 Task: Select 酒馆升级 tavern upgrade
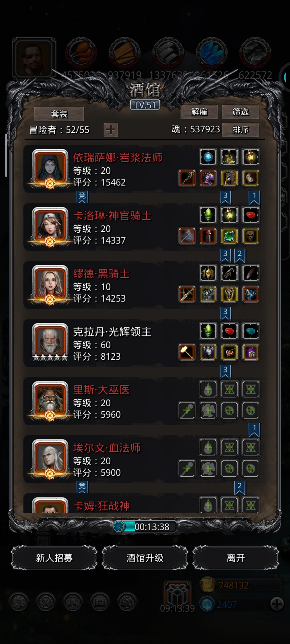coord(145,558)
